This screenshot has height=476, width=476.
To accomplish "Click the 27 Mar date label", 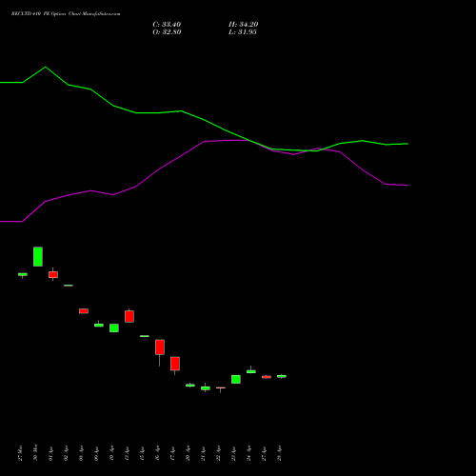I will click(x=20, y=453).
